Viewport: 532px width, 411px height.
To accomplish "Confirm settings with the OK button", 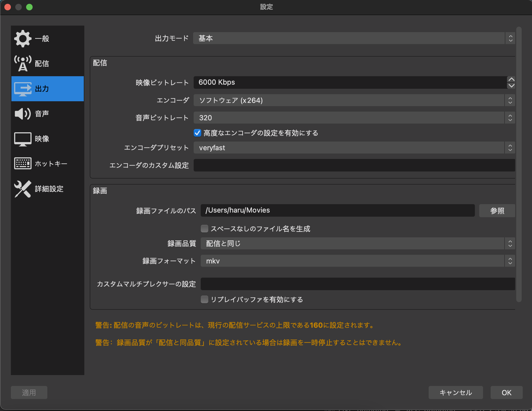I will 506,392.
